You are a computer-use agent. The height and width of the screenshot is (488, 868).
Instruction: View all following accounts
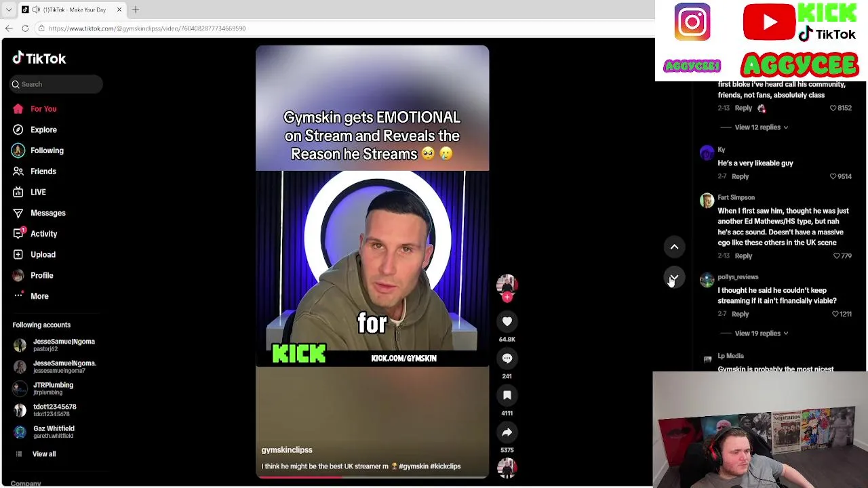(x=43, y=454)
